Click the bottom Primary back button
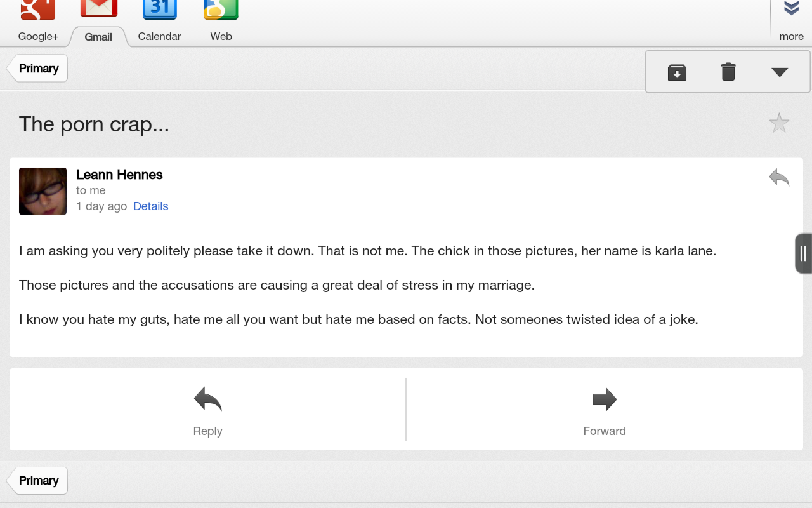The width and height of the screenshot is (812, 508). 37,481
